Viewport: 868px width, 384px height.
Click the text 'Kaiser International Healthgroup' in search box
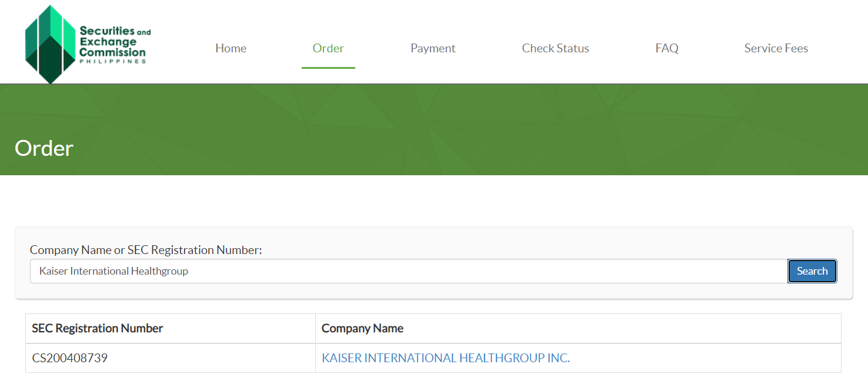coord(113,271)
